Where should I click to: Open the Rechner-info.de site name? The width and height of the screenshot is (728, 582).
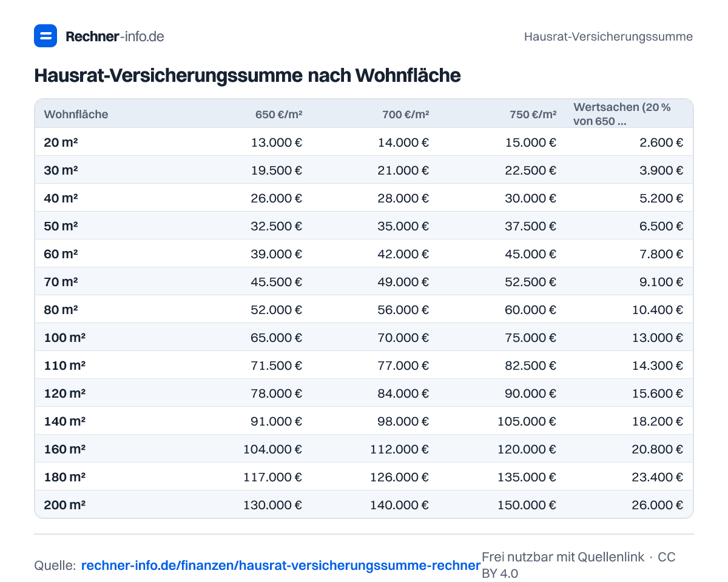point(115,36)
